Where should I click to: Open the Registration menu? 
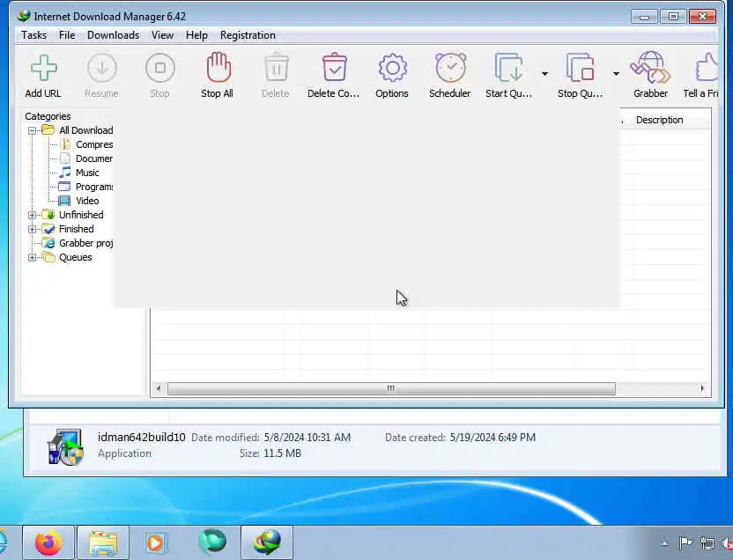pyautogui.click(x=248, y=35)
